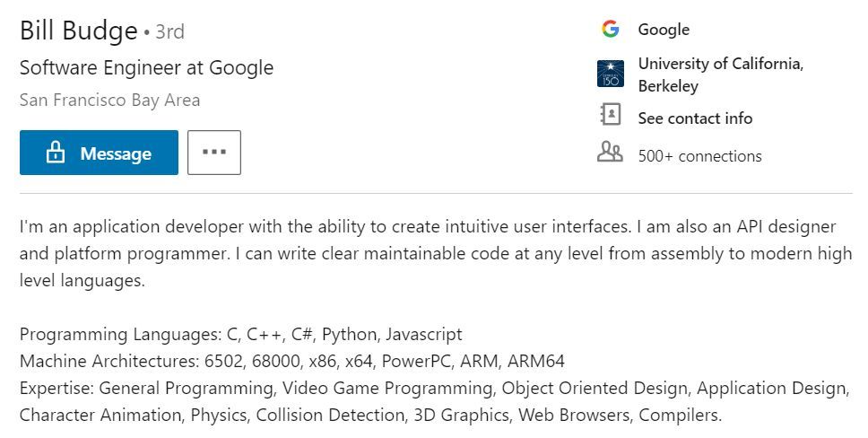Viewport: 868px width, 438px height.
Task: Click the San Francisco Bay Area location
Action: click(x=109, y=101)
